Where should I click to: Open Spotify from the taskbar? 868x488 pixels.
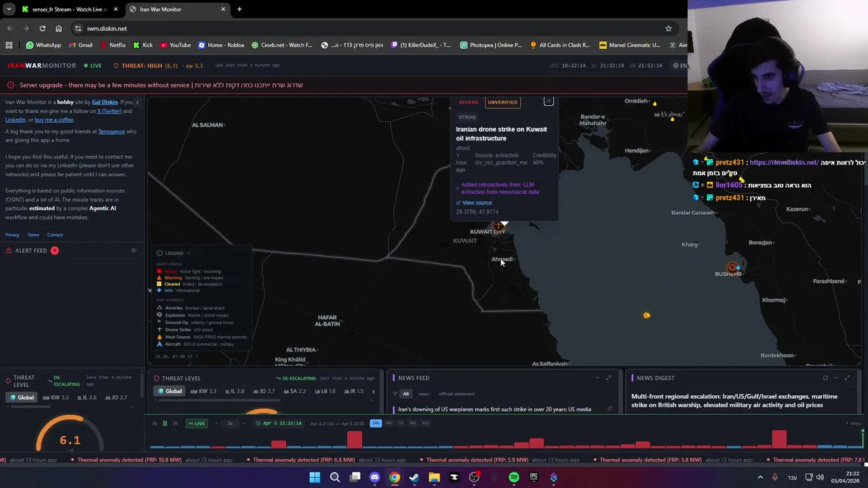[x=514, y=478]
